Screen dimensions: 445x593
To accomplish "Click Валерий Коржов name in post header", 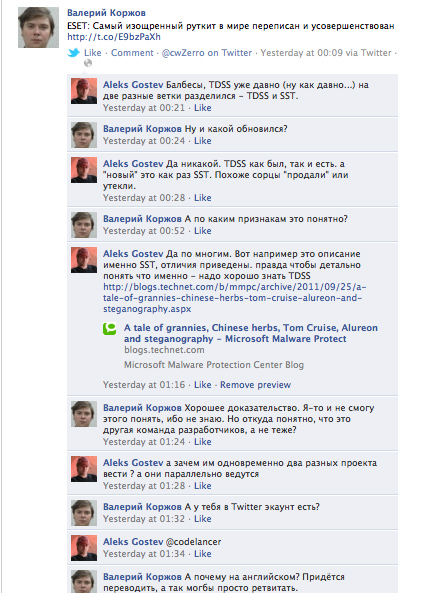I will 106,13.
